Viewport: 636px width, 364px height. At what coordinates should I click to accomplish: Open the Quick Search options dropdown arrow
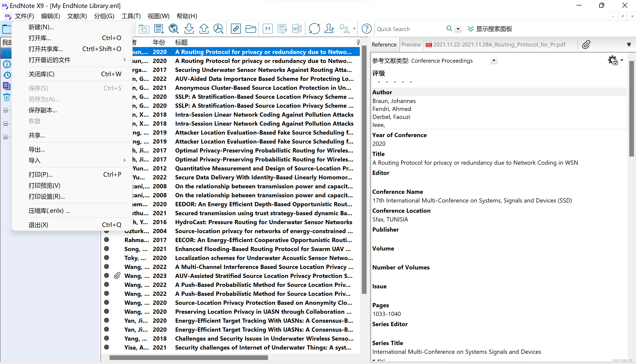(458, 29)
